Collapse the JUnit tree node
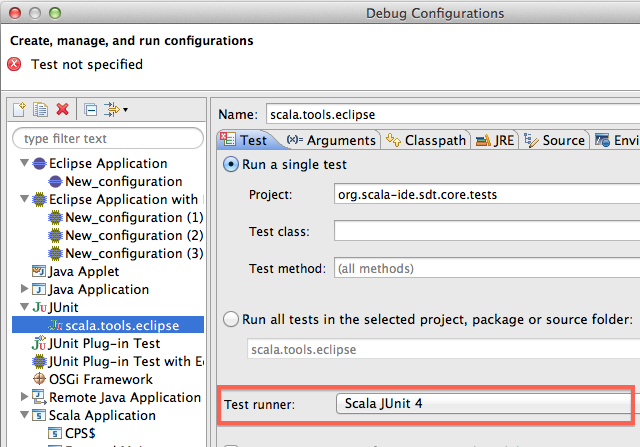Screen dimensions: 640x447 point(24,308)
